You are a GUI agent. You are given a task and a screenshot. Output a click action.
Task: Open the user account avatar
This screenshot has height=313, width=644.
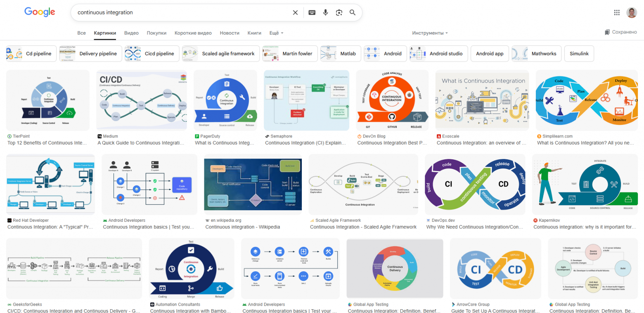point(632,12)
